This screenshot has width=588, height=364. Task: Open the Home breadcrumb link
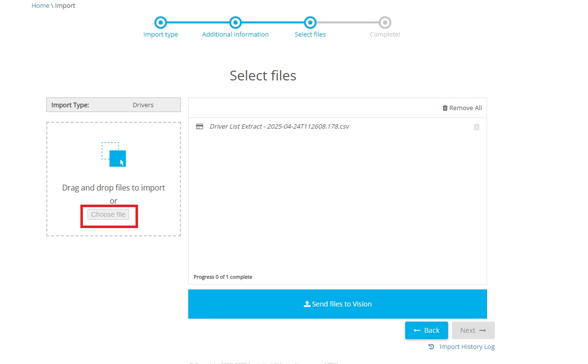coord(40,6)
